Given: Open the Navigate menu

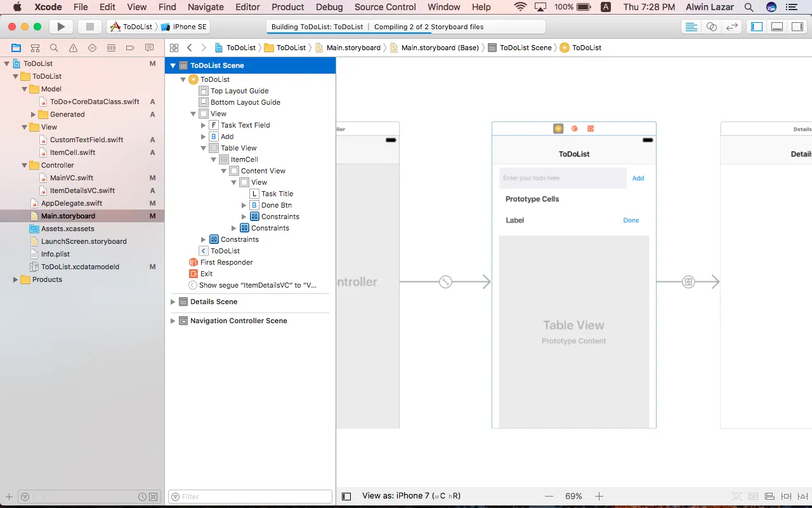Looking at the screenshot, I should (206, 7).
